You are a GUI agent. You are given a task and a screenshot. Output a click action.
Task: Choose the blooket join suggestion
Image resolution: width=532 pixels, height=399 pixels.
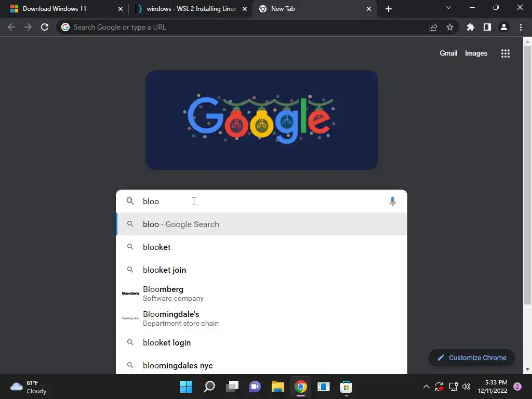point(261,270)
